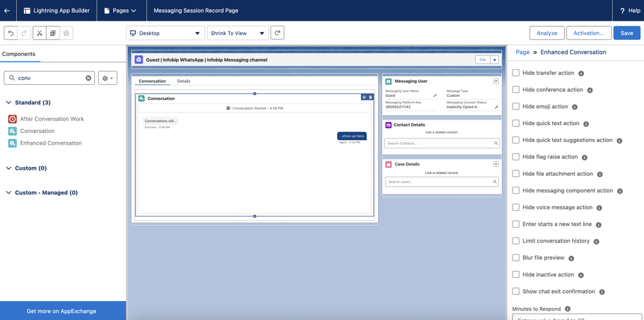Click info icon beside Show chat exit confirmation

pyautogui.click(x=602, y=292)
